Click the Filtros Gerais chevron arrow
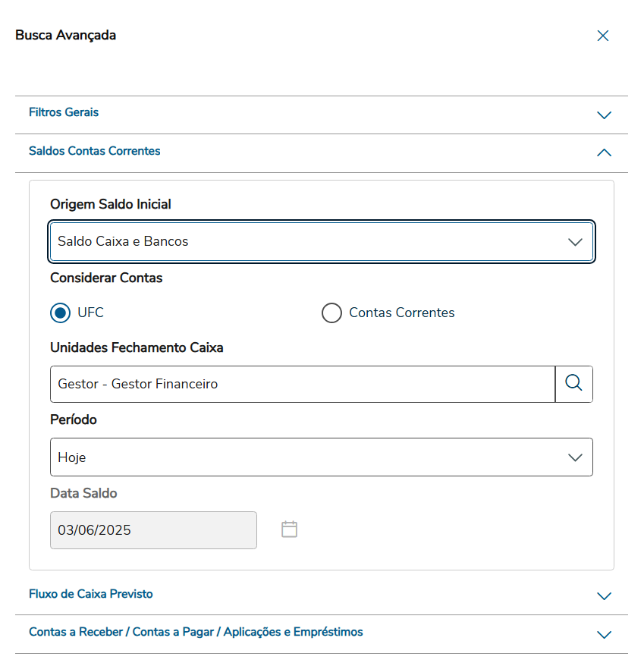Screen dimensions: 644x663 (604, 115)
